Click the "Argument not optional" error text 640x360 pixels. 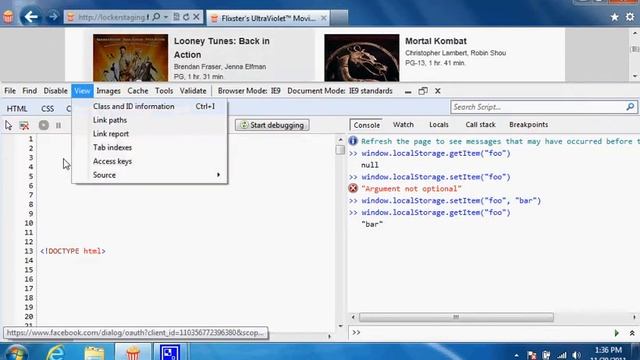click(411, 189)
